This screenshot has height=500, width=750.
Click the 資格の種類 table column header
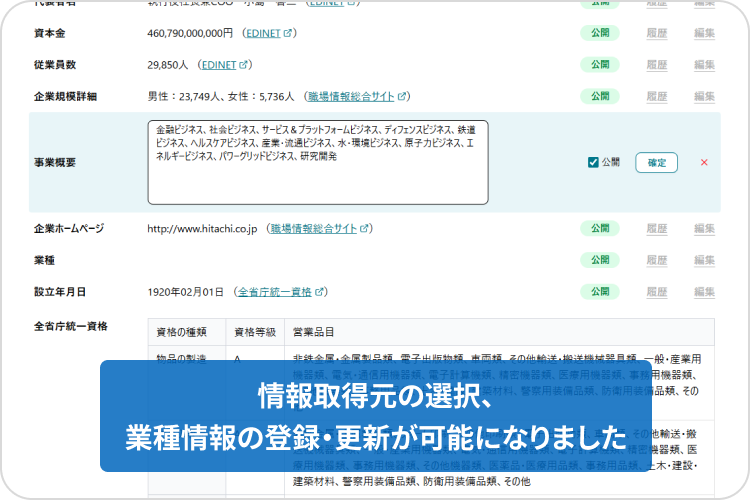(x=182, y=332)
